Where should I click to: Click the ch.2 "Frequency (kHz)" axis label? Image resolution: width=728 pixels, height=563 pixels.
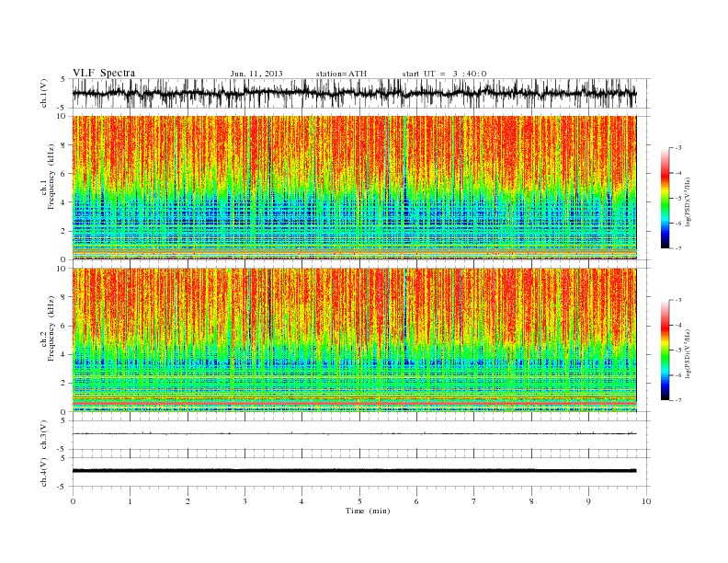pyautogui.click(x=51, y=329)
